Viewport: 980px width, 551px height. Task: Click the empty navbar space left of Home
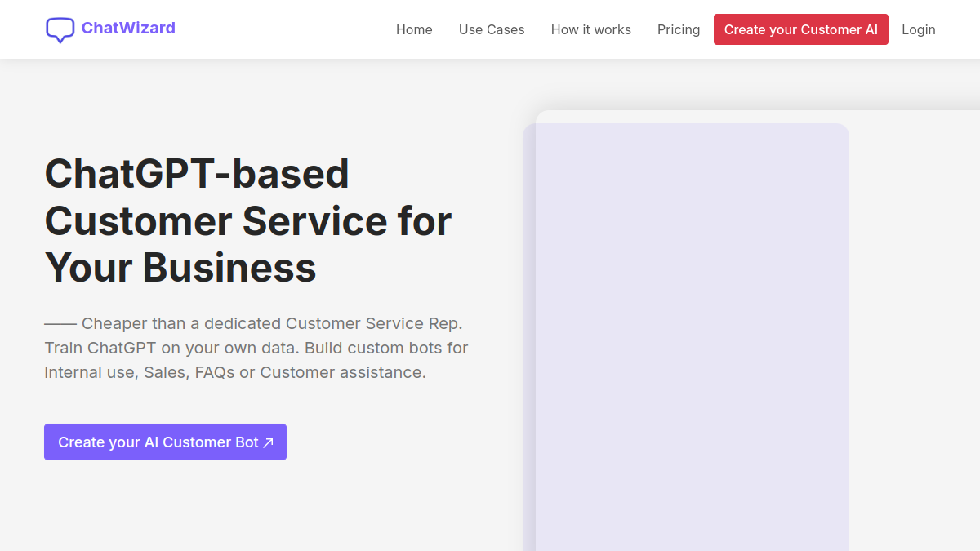[x=286, y=29]
